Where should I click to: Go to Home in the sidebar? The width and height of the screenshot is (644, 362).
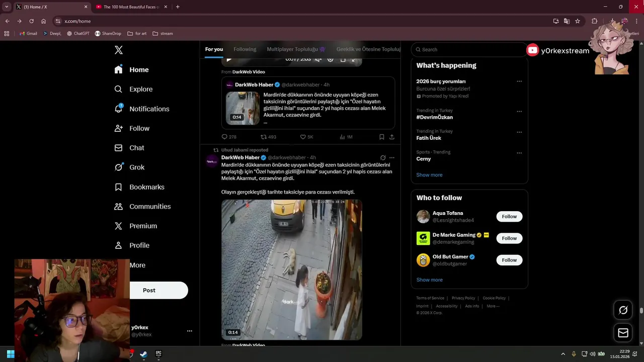point(131,70)
